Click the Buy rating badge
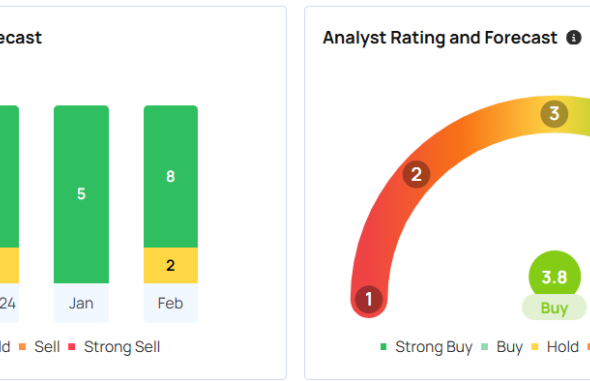The image size is (590, 381). click(x=554, y=308)
